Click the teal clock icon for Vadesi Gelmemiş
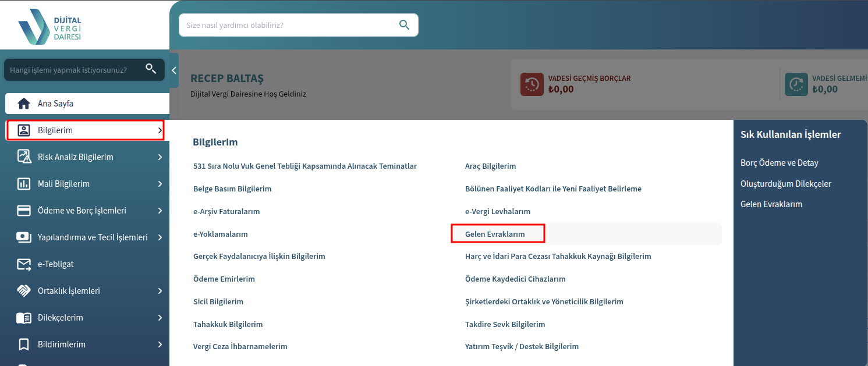 click(x=796, y=84)
